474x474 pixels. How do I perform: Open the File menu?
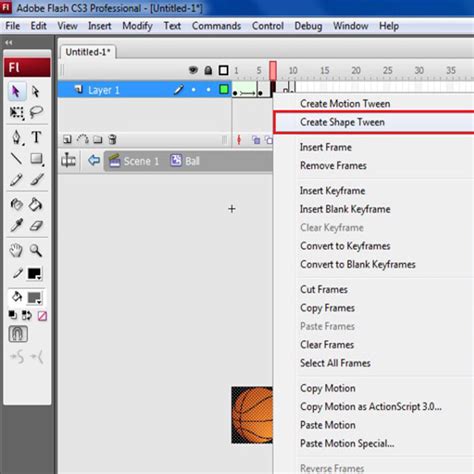13,26
